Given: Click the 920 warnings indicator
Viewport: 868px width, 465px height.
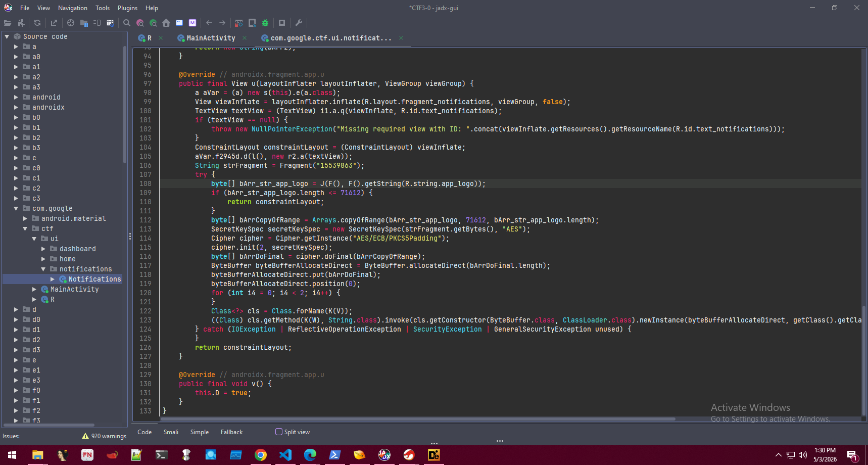Looking at the screenshot, I should tap(104, 436).
